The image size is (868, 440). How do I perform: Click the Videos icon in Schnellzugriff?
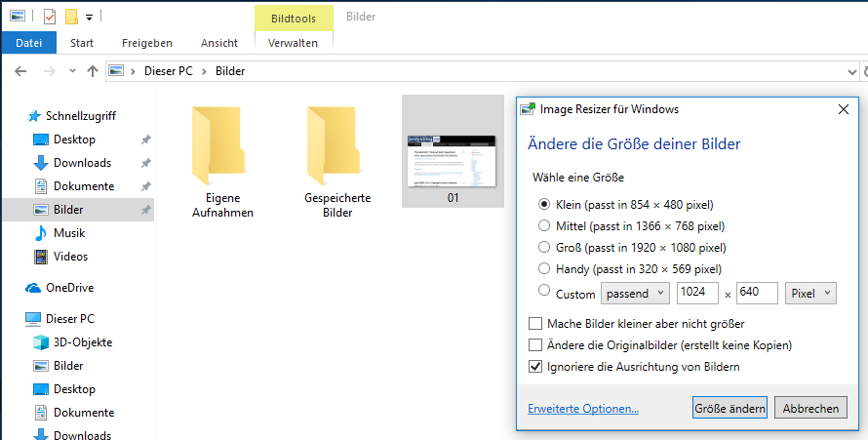[x=40, y=257]
